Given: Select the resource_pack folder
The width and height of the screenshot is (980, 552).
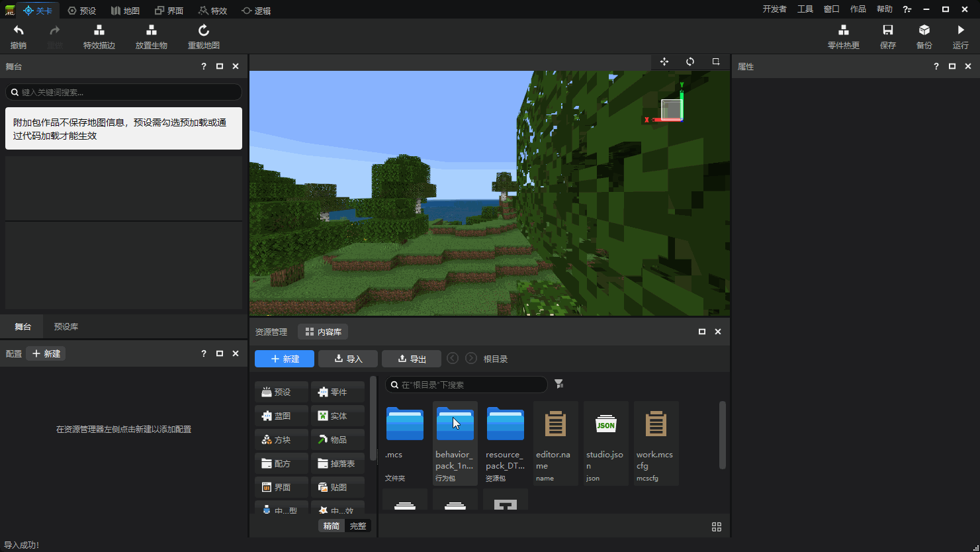Looking at the screenshot, I should coord(506,443).
